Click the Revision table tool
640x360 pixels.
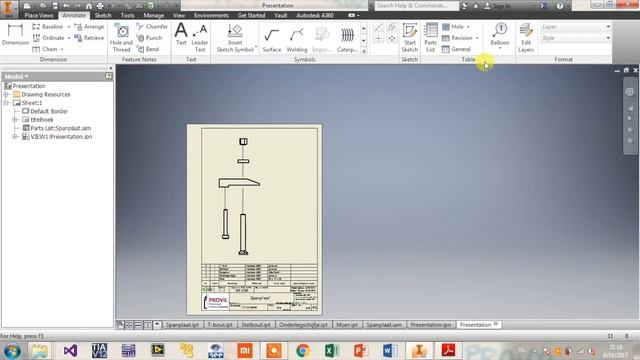(x=457, y=38)
